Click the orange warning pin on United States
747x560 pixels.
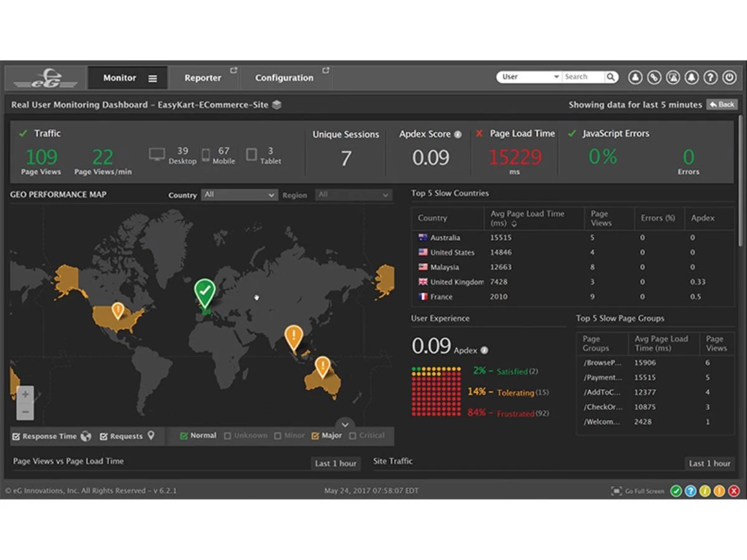pyautogui.click(x=118, y=310)
